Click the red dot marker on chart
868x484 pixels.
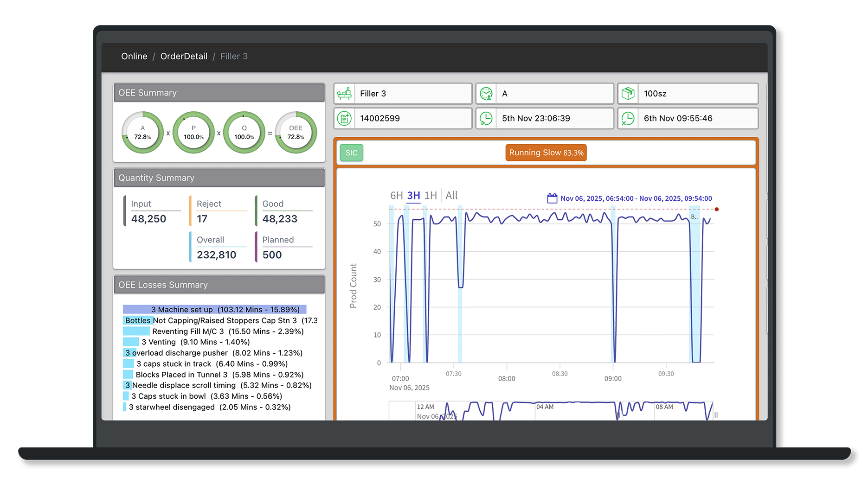pos(717,210)
